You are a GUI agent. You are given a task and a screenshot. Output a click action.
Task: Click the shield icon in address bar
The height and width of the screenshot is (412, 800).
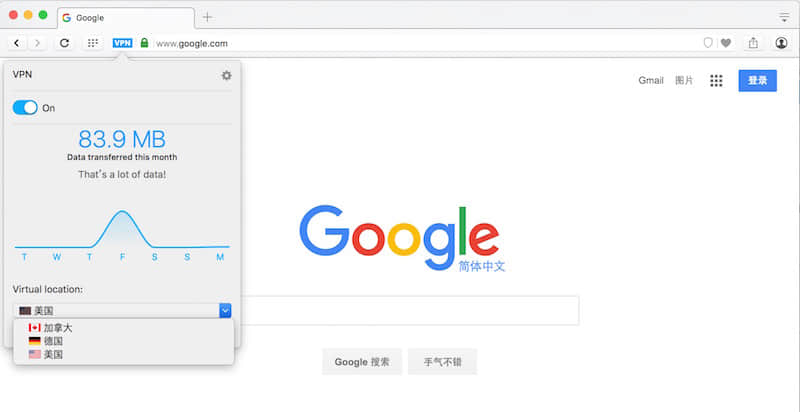(708, 43)
